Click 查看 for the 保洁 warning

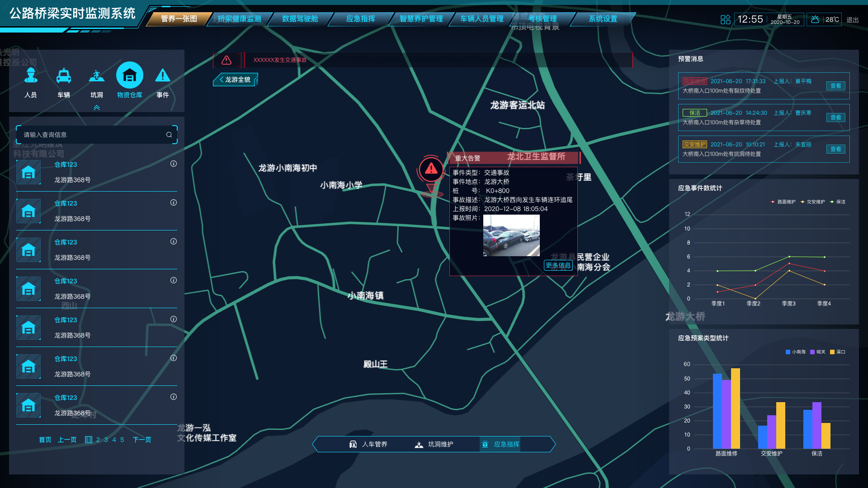point(836,117)
